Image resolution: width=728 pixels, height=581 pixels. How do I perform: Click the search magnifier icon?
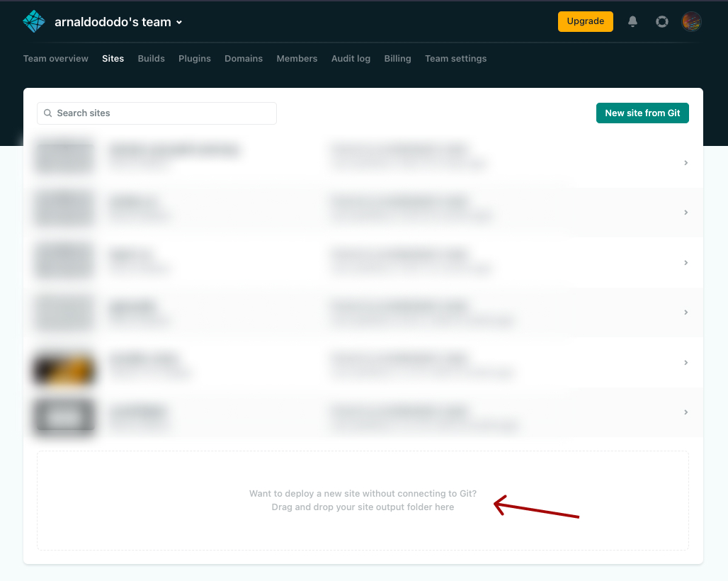click(x=47, y=113)
